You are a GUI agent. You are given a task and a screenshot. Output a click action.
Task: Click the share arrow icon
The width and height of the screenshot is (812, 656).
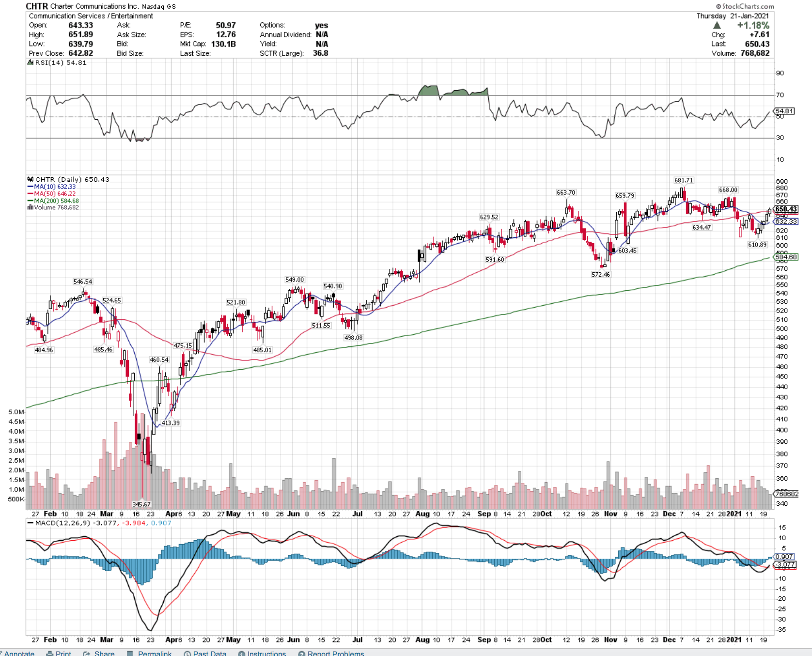pyautogui.click(x=87, y=653)
